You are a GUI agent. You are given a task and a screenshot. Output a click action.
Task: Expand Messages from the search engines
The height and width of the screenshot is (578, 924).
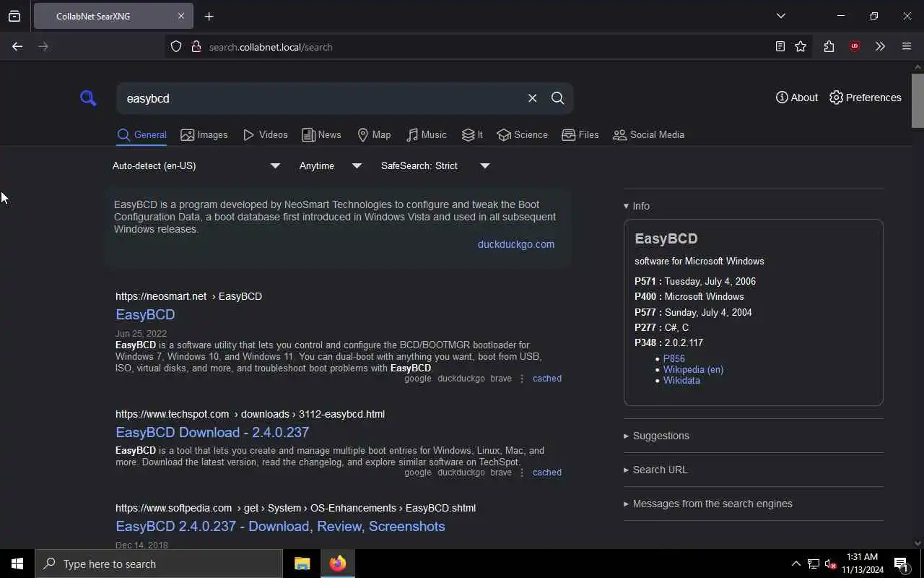tap(708, 504)
